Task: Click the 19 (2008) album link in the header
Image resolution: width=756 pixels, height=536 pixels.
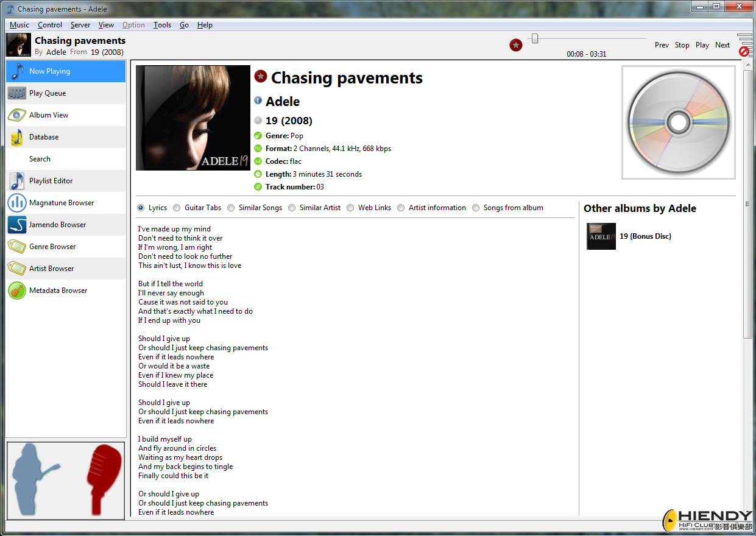Action: pos(107,52)
